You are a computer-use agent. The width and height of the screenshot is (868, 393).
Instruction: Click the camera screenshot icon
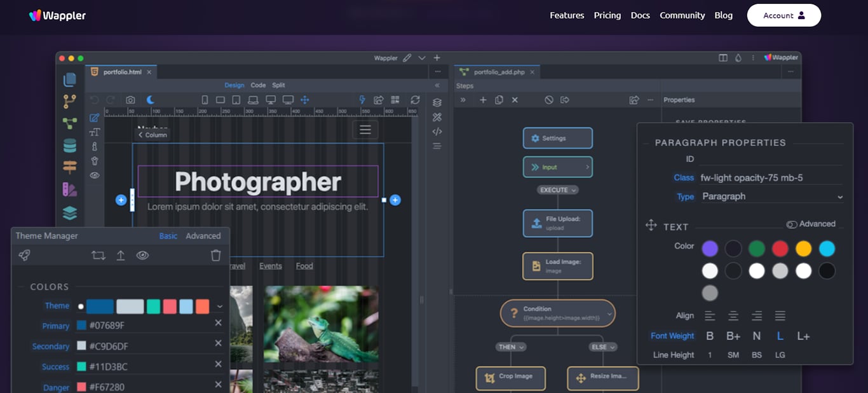(130, 100)
